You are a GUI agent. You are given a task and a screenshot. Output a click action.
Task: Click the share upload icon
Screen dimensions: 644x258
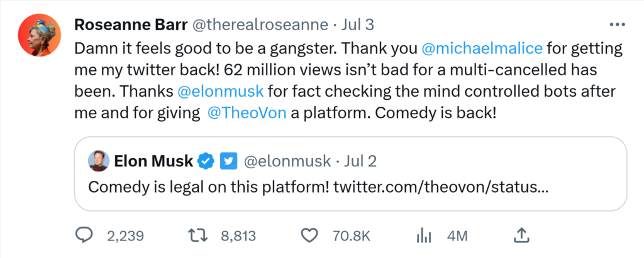[521, 235]
